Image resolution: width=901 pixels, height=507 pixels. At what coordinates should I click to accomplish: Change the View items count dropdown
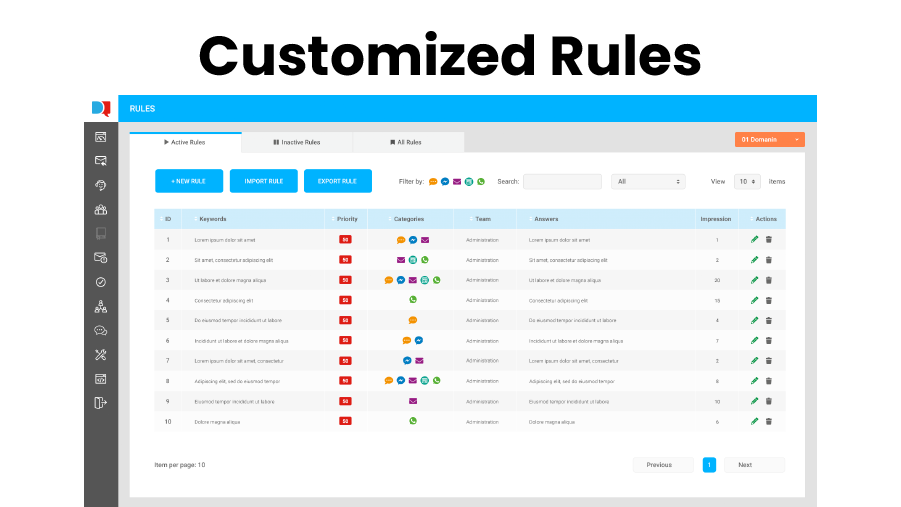pos(747,182)
